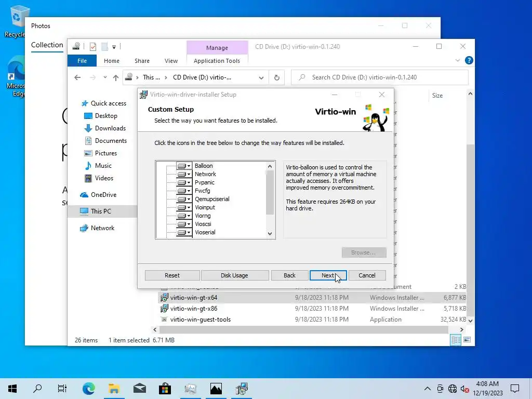The width and height of the screenshot is (532, 399).
Task: Open Pictures in the navigation pane
Action: pyautogui.click(x=100, y=153)
